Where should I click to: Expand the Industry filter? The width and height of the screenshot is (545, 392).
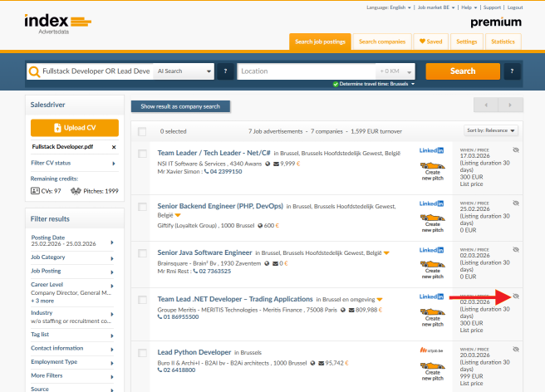point(72,313)
